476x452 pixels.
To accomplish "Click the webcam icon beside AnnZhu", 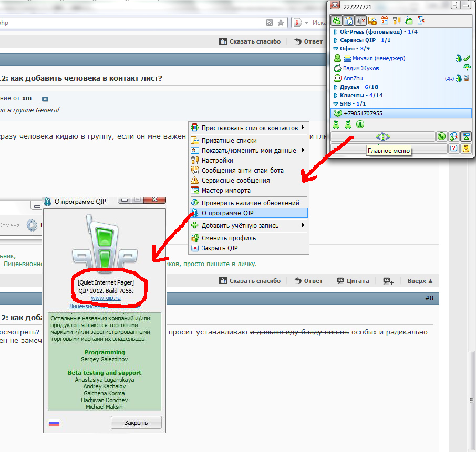I will pyautogui.click(x=467, y=78).
